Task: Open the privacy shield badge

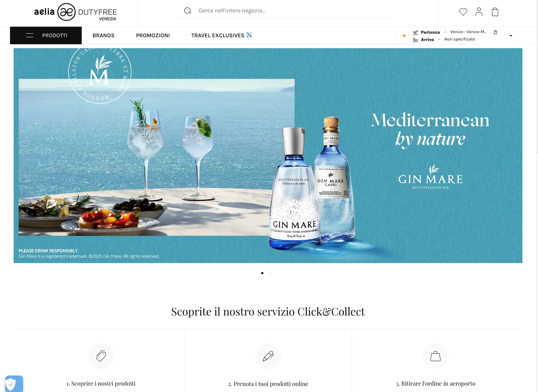Action: point(14,384)
